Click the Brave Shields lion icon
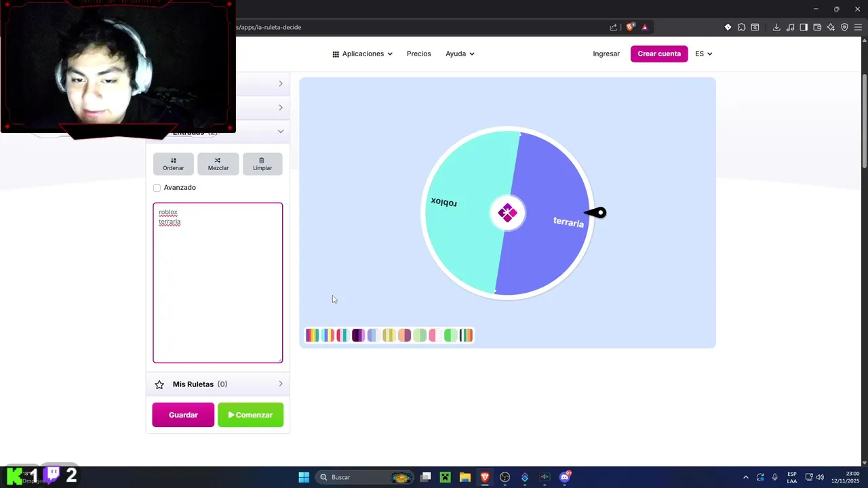The width and height of the screenshot is (868, 488). 630,27
